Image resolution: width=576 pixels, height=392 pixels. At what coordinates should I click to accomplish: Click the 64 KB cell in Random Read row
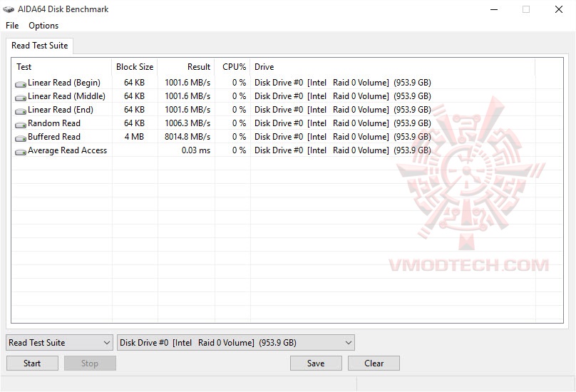[x=134, y=123]
